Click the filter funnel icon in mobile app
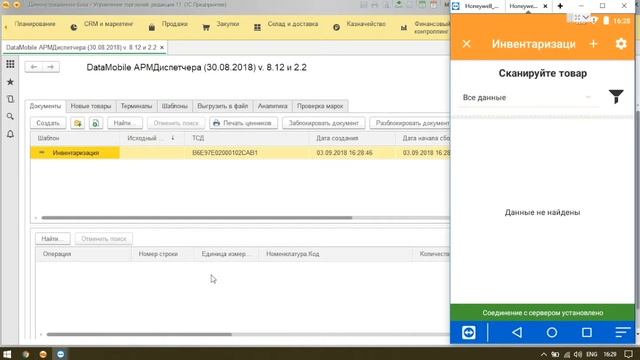This screenshot has width=640, height=360. click(x=616, y=96)
